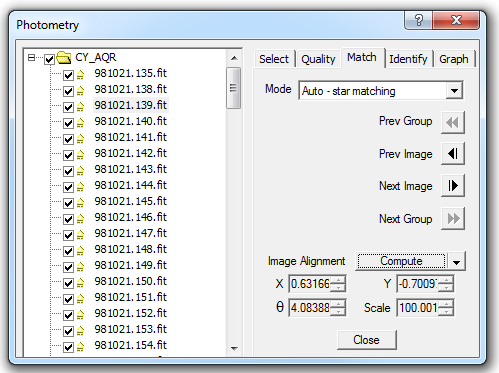Select the 981021.154.fit file name

[x=130, y=345]
